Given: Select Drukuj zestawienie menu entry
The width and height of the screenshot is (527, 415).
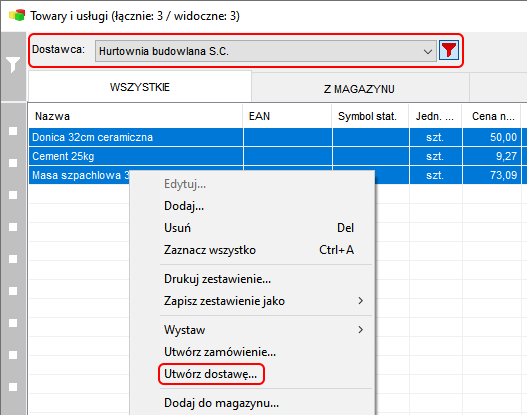Looking at the screenshot, I should pyautogui.click(x=217, y=279).
